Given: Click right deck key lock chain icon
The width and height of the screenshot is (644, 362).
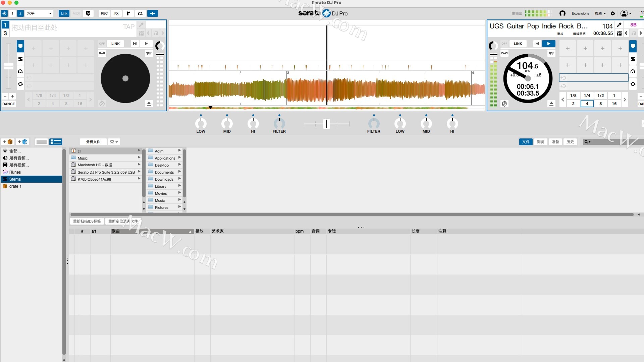Looking at the screenshot, I should pos(504,53).
